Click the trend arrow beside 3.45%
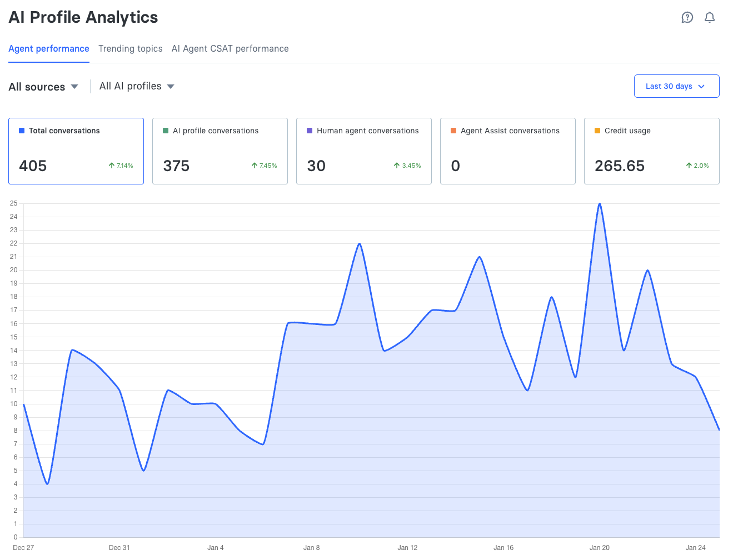The image size is (738, 560). point(397,166)
